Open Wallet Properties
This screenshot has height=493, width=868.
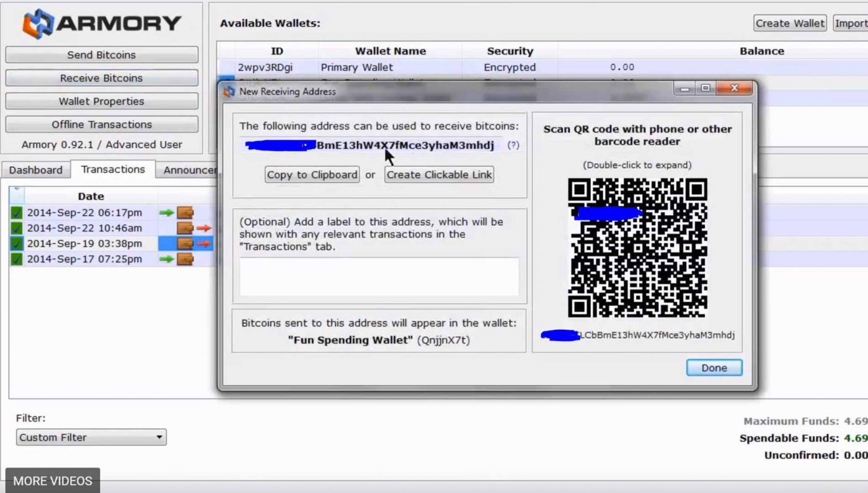tap(102, 101)
